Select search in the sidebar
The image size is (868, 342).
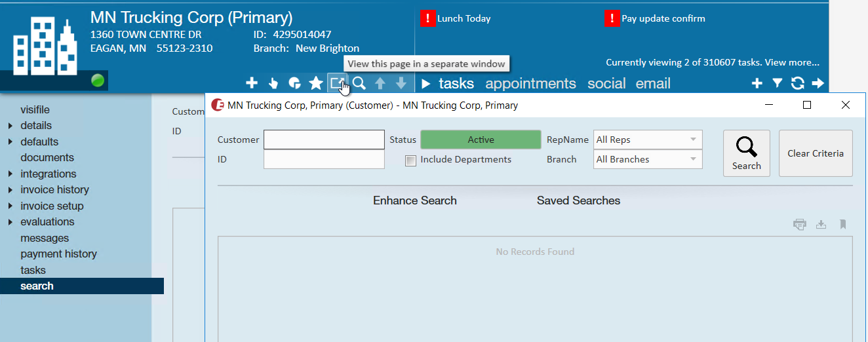click(x=82, y=286)
